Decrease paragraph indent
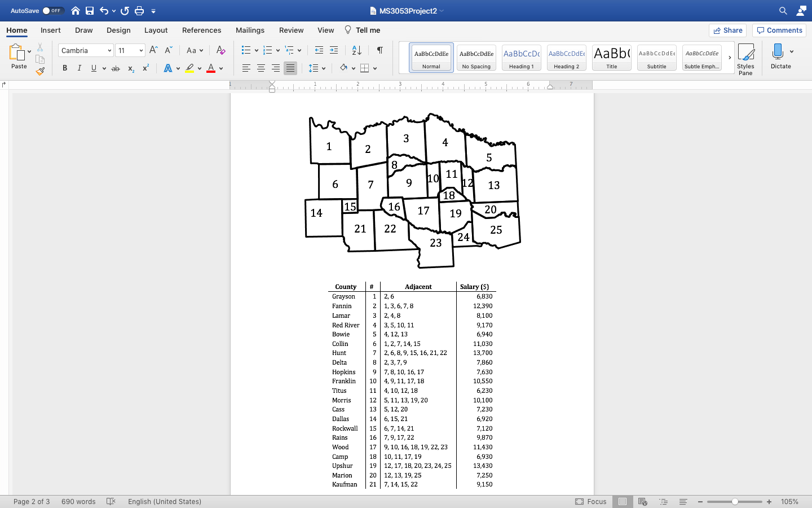Image resolution: width=812 pixels, height=508 pixels. coord(319,50)
